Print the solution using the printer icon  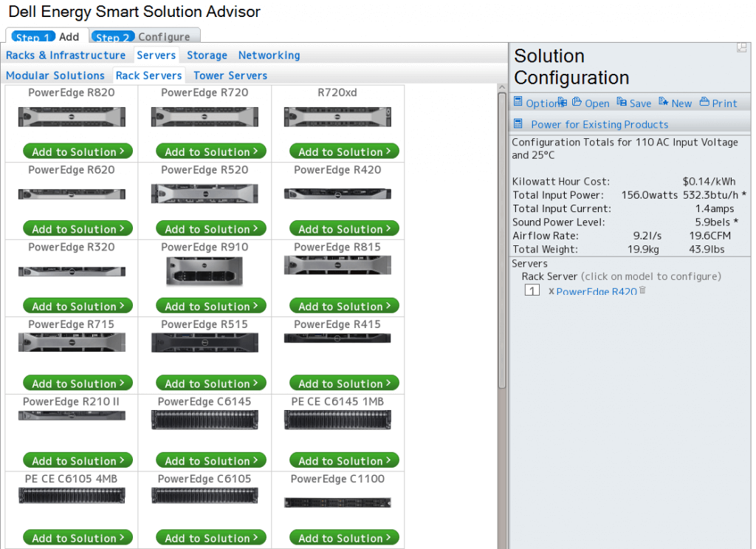(x=704, y=102)
